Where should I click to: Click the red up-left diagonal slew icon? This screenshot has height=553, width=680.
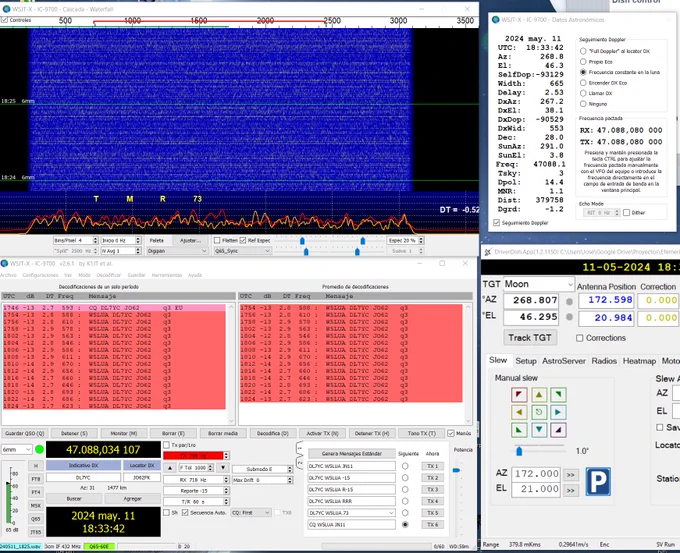pyautogui.click(x=519, y=395)
